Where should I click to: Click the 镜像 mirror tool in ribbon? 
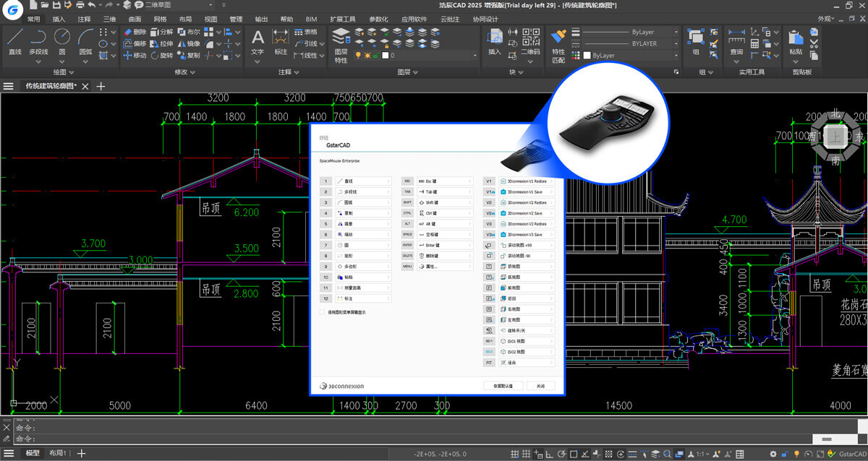point(188,43)
